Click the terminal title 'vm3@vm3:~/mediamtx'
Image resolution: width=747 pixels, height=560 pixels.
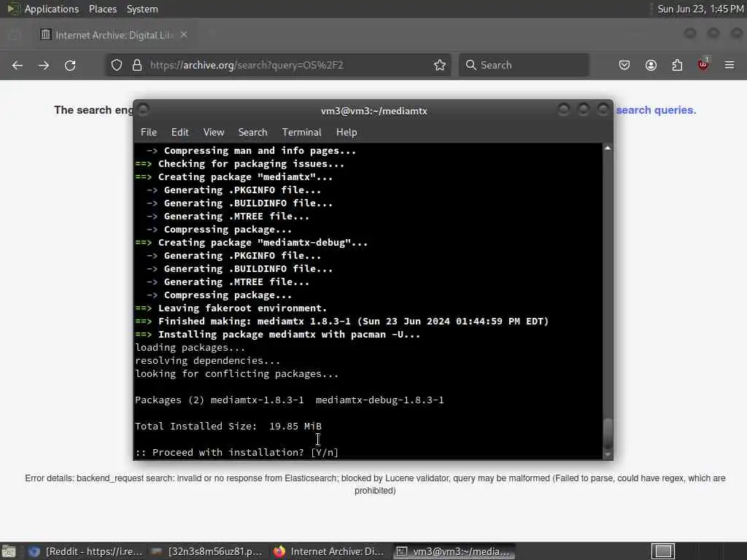(374, 111)
